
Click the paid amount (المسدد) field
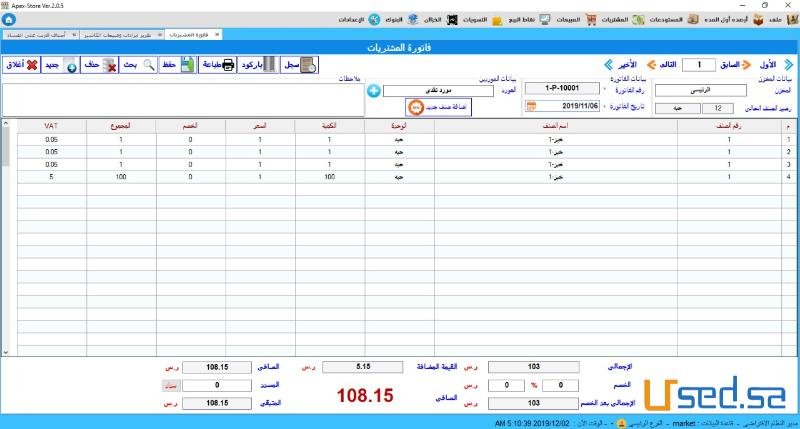pyautogui.click(x=215, y=385)
